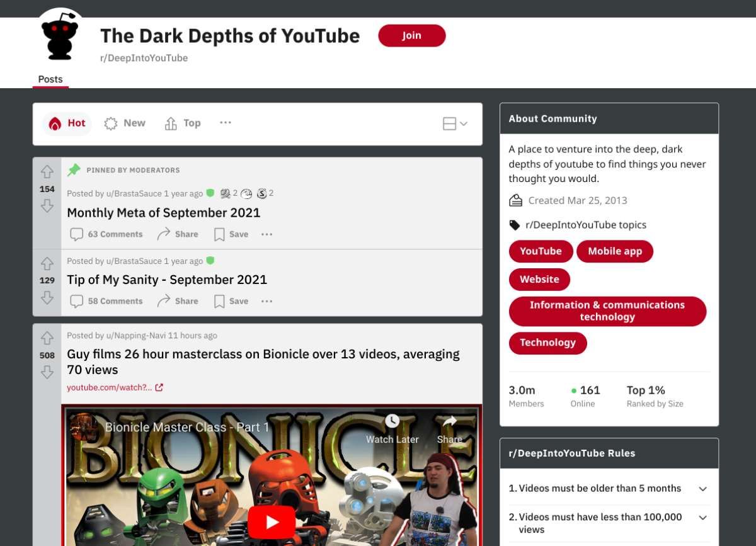756x546 pixels.
Task: Click the video channel avatar thumbnail
Action: click(83, 426)
